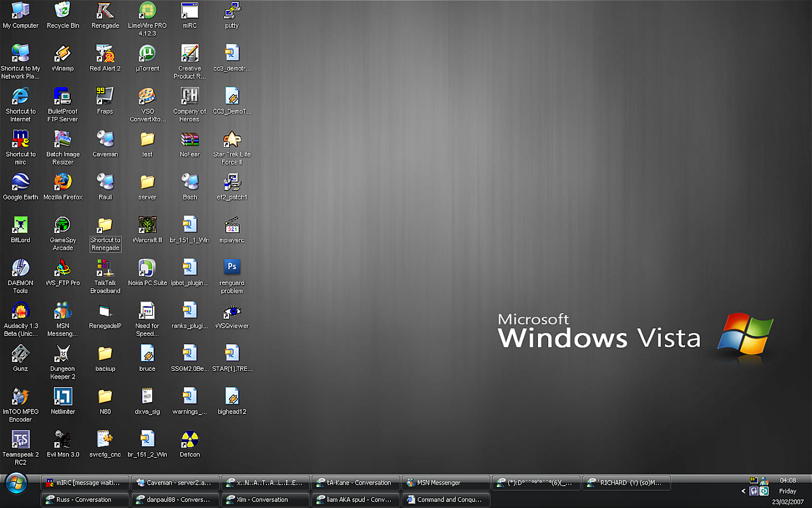Open the Warcraft III shortcut
812x508 pixels.
coord(147,225)
